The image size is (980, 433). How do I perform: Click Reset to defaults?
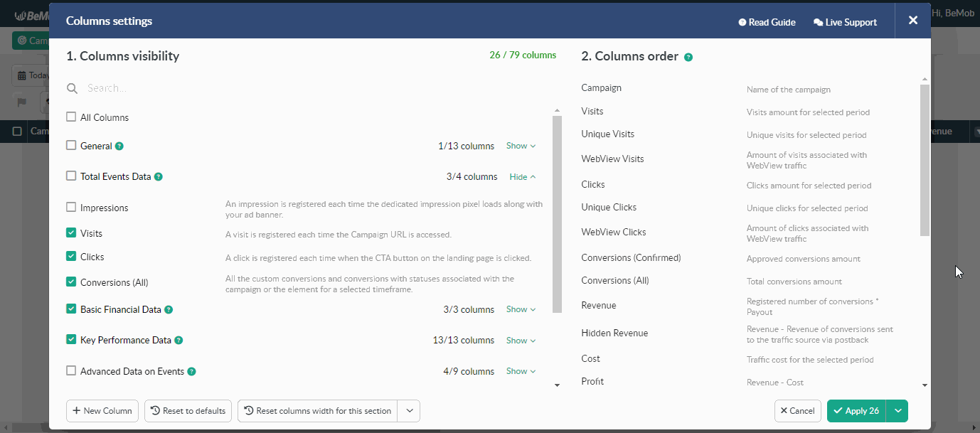pos(188,411)
